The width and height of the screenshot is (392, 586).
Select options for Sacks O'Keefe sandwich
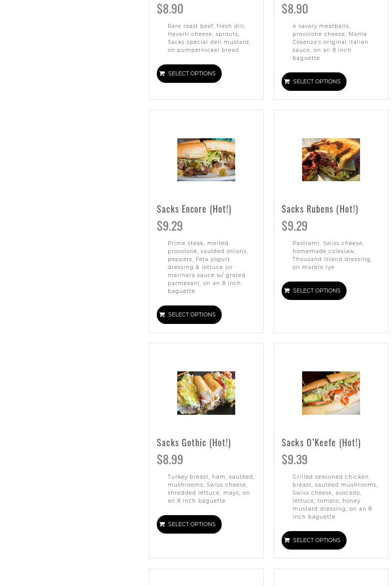coord(314,541)
